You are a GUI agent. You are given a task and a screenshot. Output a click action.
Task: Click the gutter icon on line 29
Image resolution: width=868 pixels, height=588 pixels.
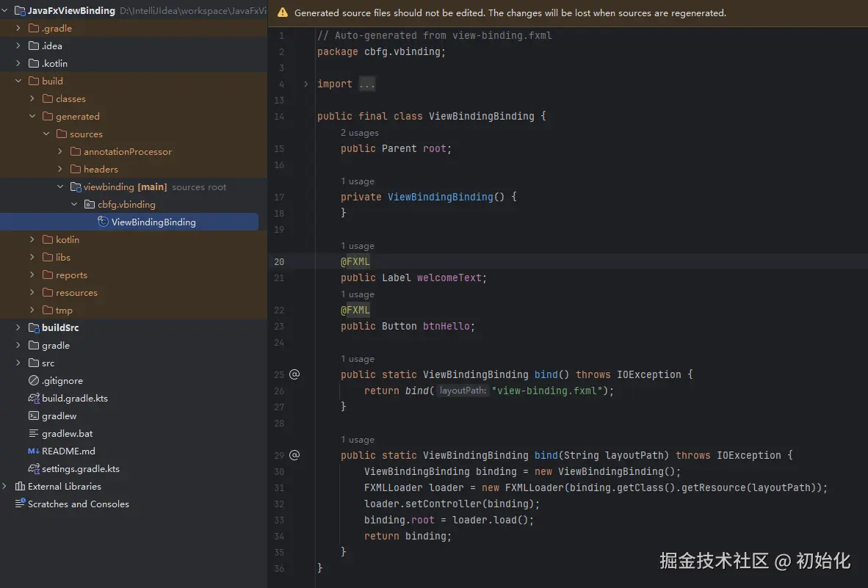(294, 455)
